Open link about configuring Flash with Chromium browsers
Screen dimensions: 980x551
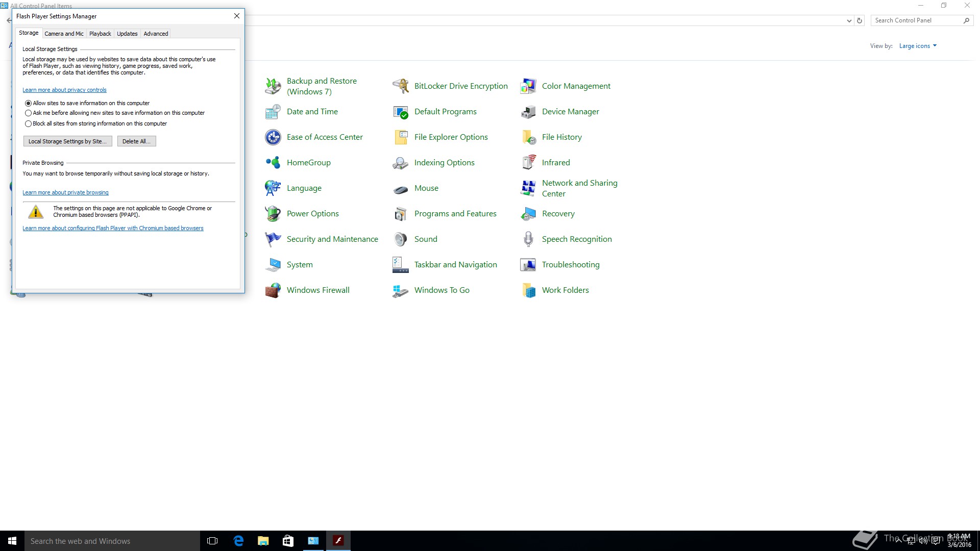tap(113, 229)
